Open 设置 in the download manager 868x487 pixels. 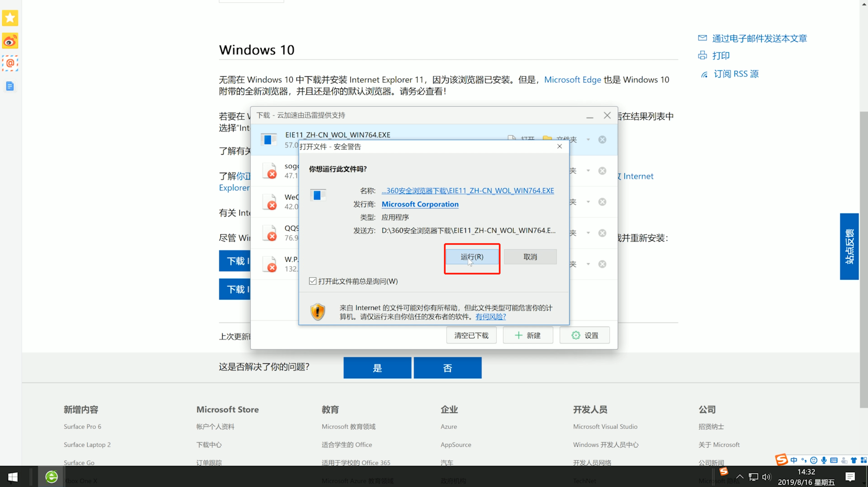(585, 335)
